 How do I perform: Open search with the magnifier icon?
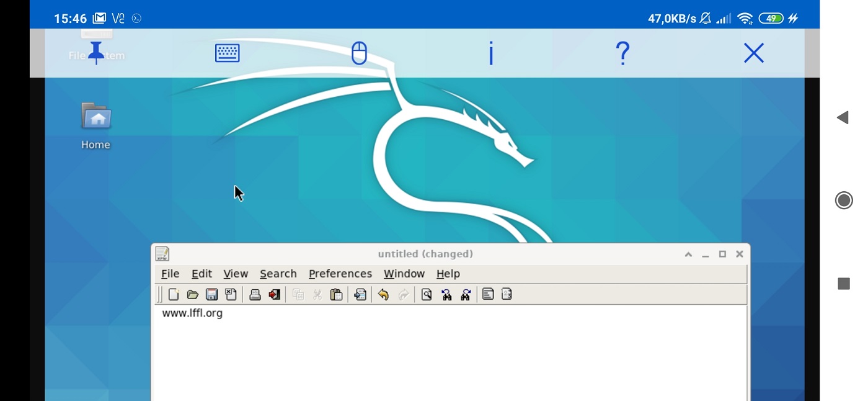coord(427,295)
